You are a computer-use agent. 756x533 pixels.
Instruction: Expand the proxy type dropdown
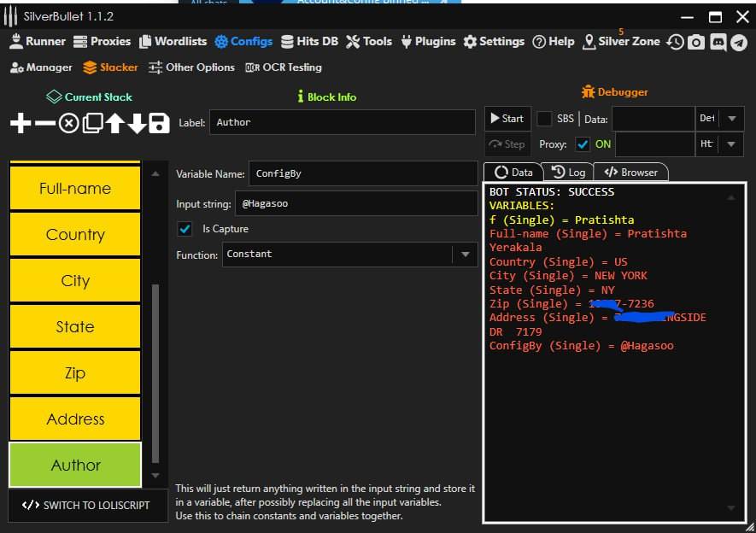click(x=732, y=144)
